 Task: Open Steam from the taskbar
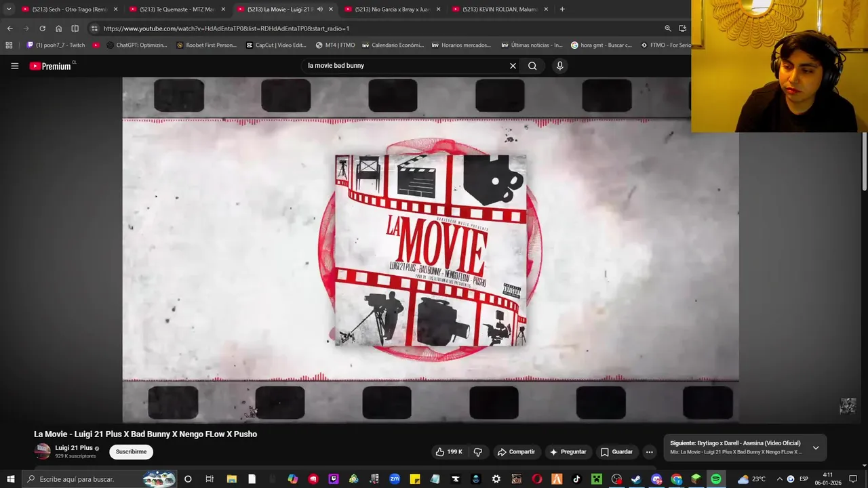pos(636,479)
